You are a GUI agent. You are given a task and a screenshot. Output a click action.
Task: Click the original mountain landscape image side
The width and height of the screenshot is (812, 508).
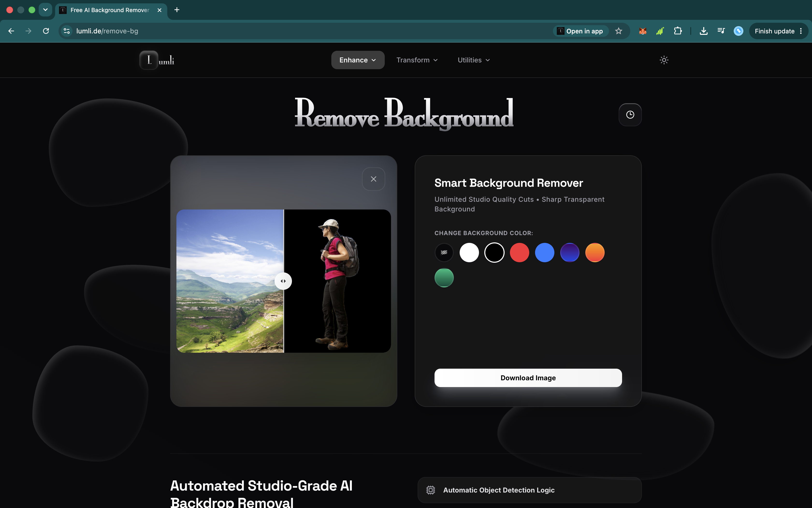(x=230, y=281)
